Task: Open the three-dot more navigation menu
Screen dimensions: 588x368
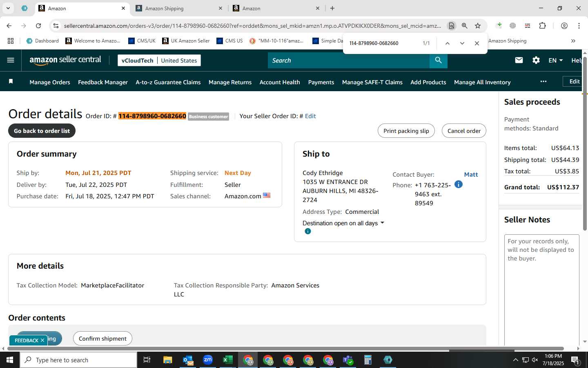Action: (543, 81)
